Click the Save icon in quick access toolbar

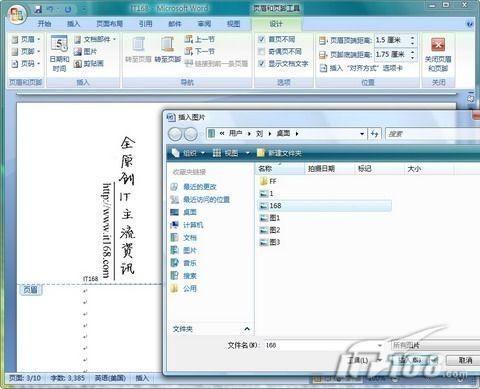38,10
